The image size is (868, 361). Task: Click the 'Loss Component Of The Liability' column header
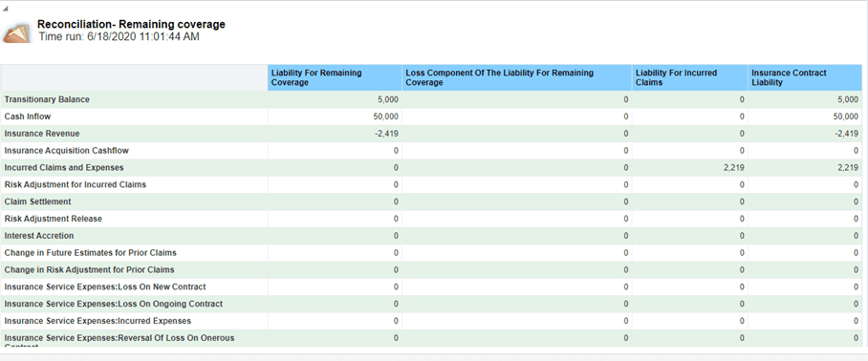click(516, 77)
